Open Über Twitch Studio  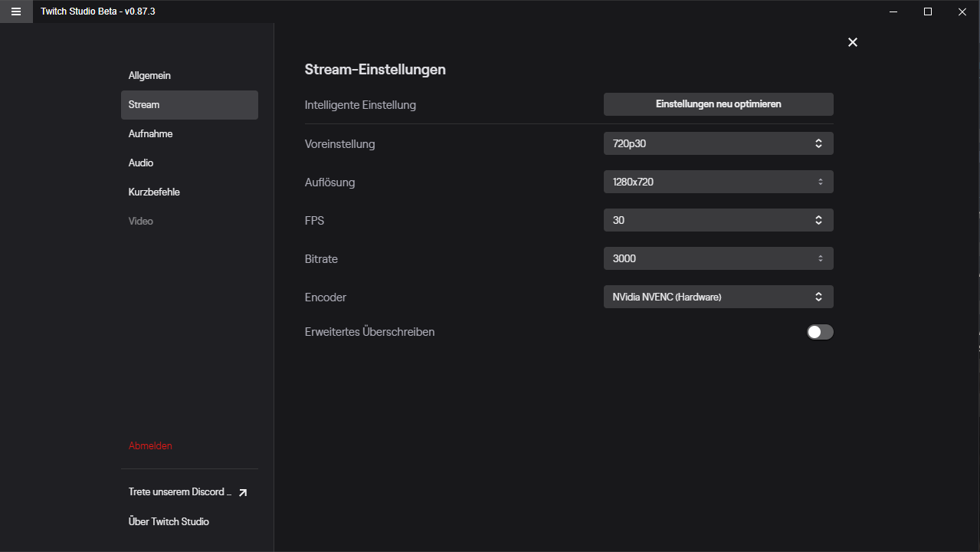pyautogui.click(x=169, y=522)
